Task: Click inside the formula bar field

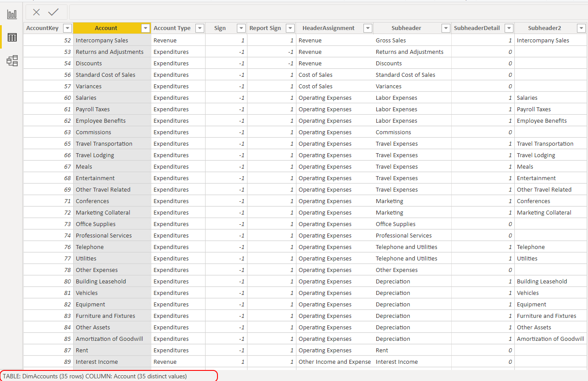Action: pos(328,12)
